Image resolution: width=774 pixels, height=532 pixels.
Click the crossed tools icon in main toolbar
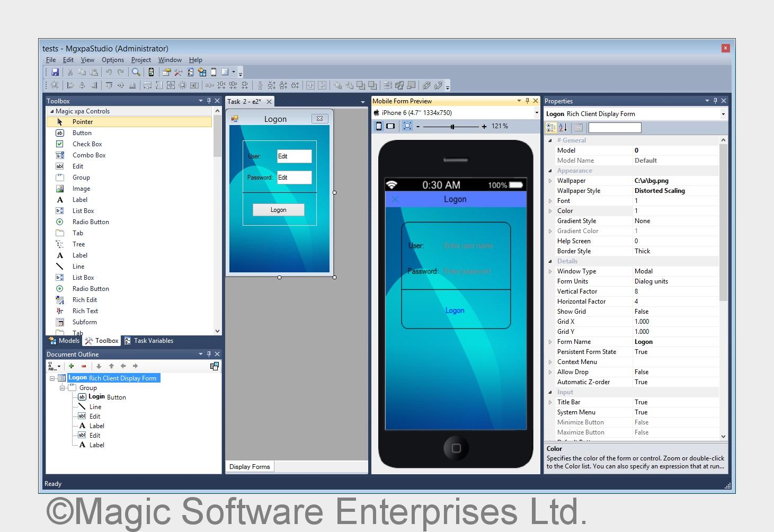tap(179, 72)
